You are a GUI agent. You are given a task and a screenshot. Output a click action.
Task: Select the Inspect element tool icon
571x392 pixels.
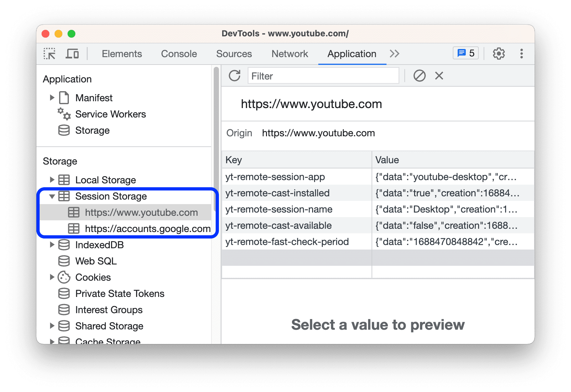49,54
